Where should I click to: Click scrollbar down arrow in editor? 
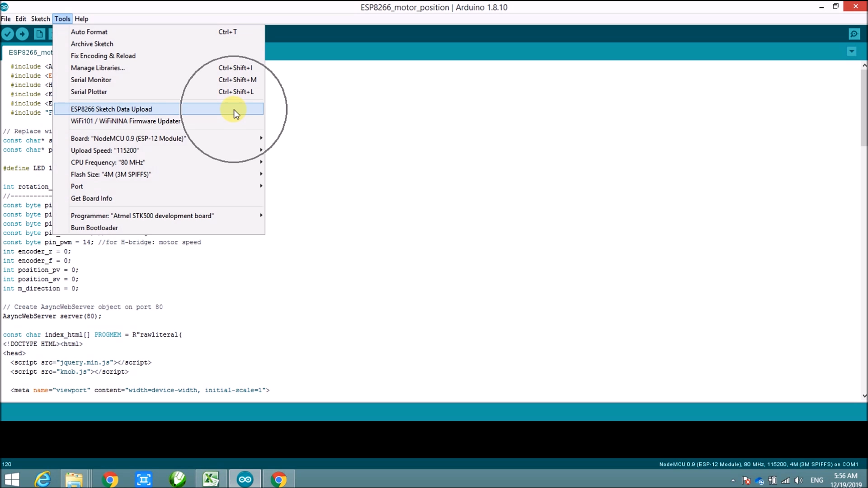[864, 396]
